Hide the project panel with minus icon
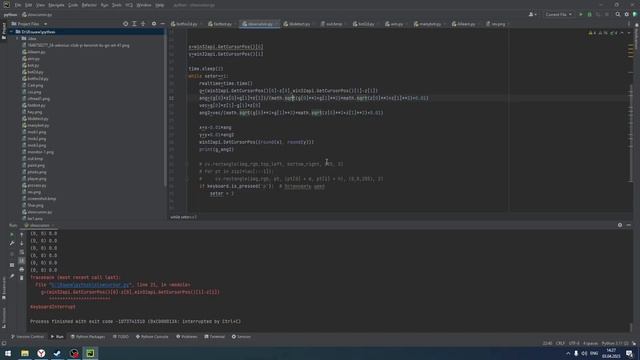640x360 pixels. (162, 24)
